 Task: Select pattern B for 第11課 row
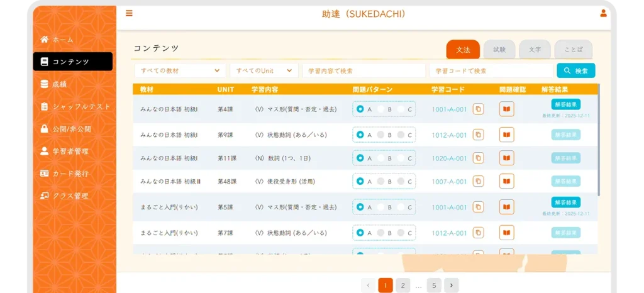[x=381, y=158]
